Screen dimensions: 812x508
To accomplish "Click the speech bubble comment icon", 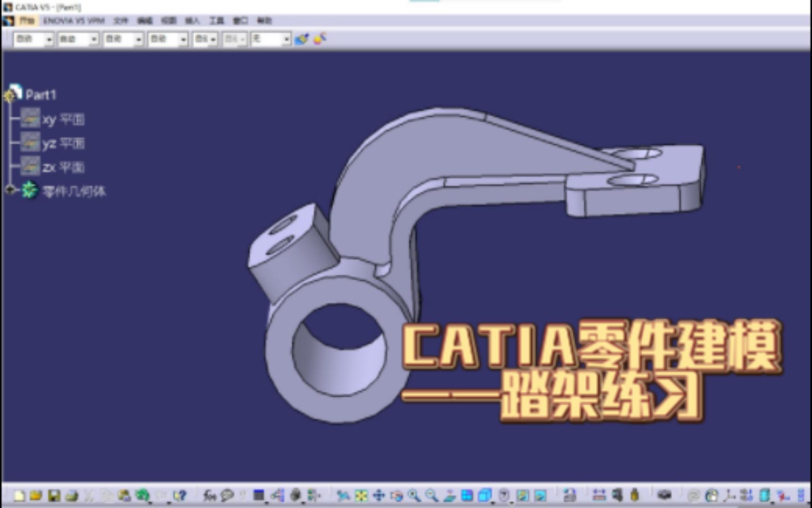I will (227, 495).
